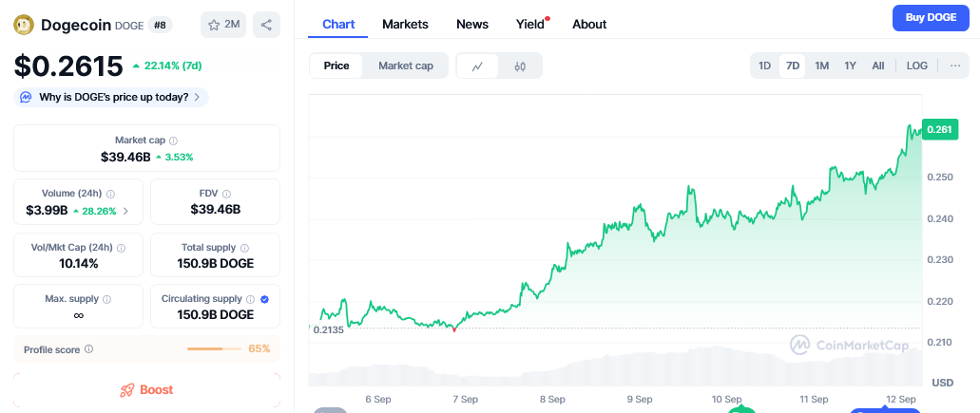Image resolution: width=980 pixels, height=413 pixels.
Task: Click the 22.14% (7d) change label
Action: coord(167,66)
